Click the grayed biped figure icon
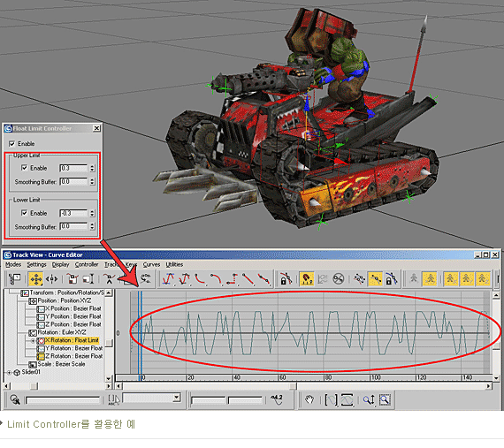 (414, 278)
